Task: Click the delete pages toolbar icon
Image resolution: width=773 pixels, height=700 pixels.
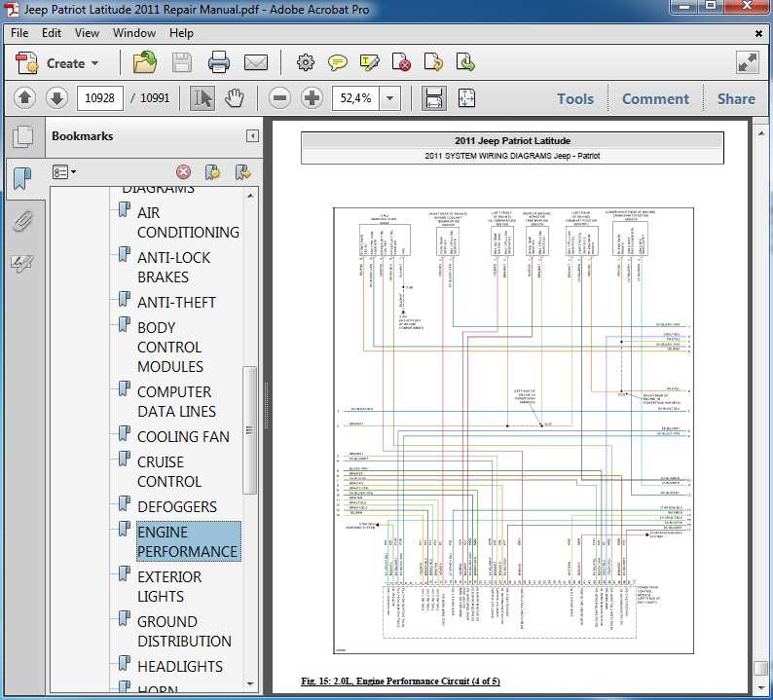Action: 402,62
